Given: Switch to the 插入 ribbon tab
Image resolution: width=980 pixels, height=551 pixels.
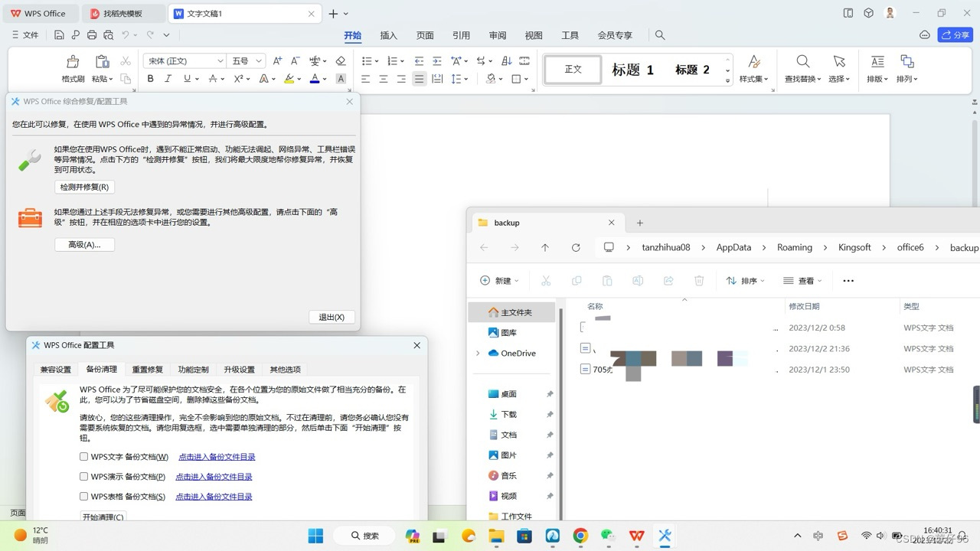Looking at the screenshot, I should coord(389,35).
